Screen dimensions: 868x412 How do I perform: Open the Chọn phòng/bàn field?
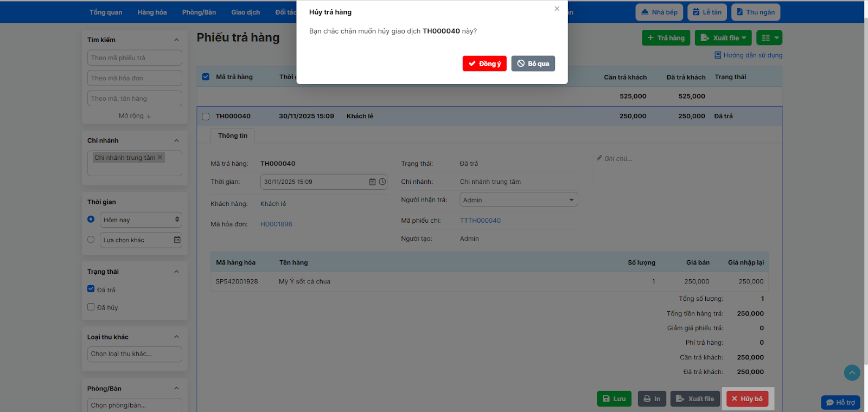pos(135,405)
